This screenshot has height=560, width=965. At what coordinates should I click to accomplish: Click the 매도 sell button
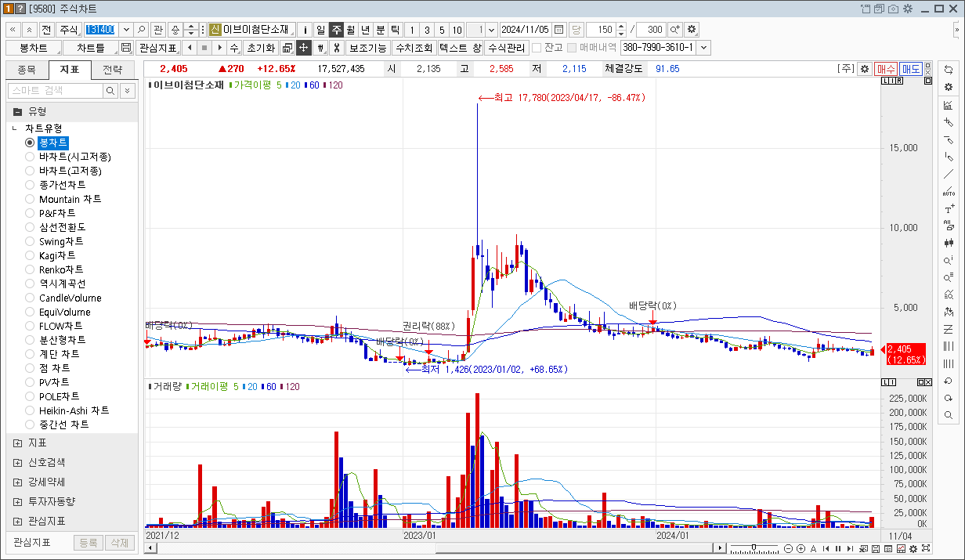(x=911, y=69)
